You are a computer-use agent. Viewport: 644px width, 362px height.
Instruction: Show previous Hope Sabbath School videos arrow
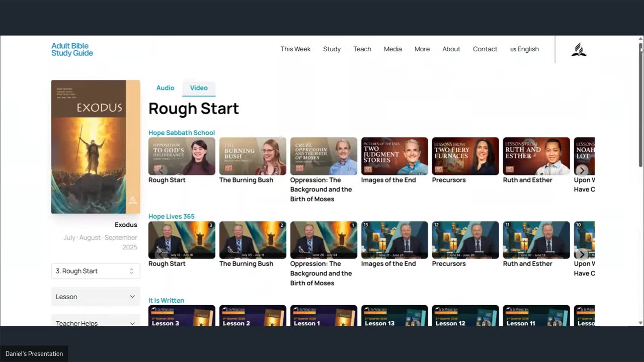161,170
